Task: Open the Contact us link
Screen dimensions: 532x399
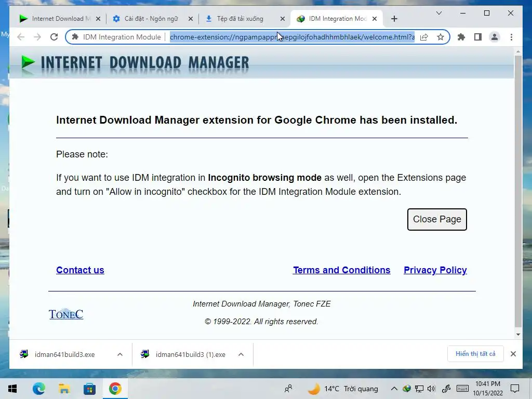Action: (x=80, y=270)
